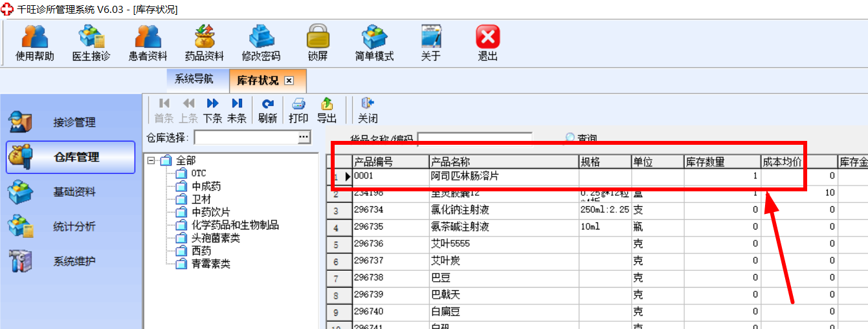Open 基础资料 in the sidebar

[x=71, y=192]
